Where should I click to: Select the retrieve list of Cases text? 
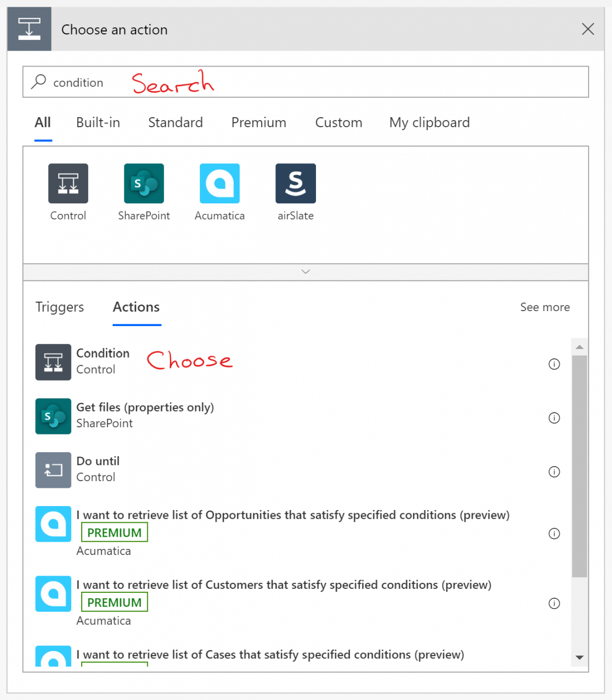coord(270,655)
